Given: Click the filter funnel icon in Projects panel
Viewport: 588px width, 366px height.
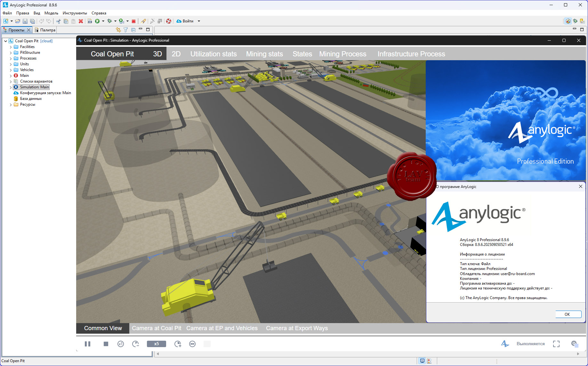Looking at the screenshot, I should [126, 30].
